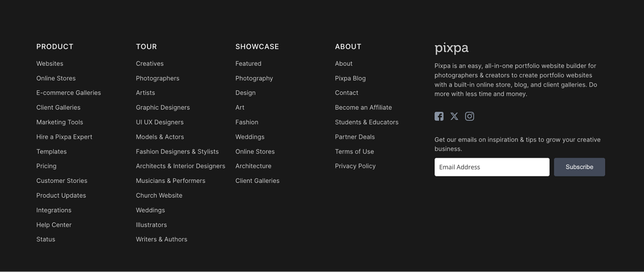The width and height of the screenshot is (644, 272).
Task: Read the Privacy Policy link
Action: click(x=355, y=166)
